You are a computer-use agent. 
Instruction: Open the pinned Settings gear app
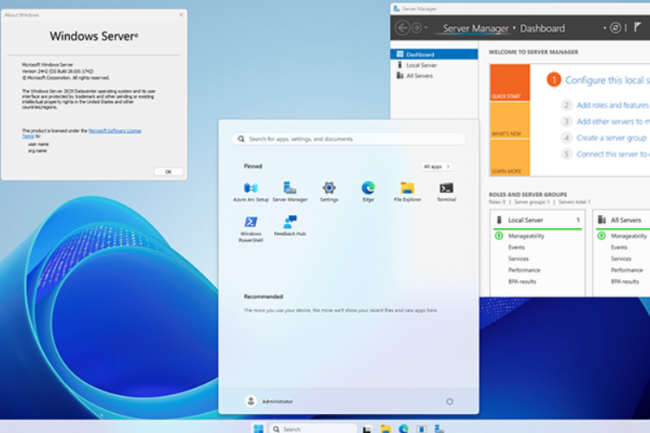pyautogui.click(x=329, y=189)
